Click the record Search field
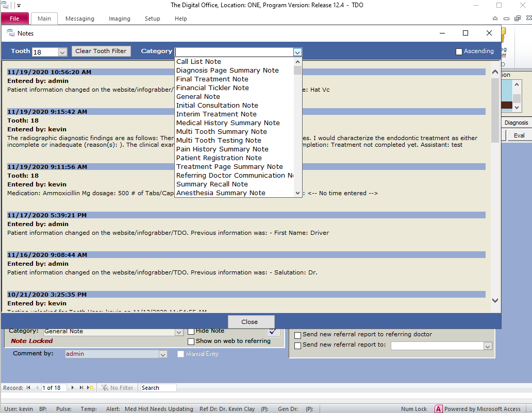532x413 pixels. coord(158,388)
